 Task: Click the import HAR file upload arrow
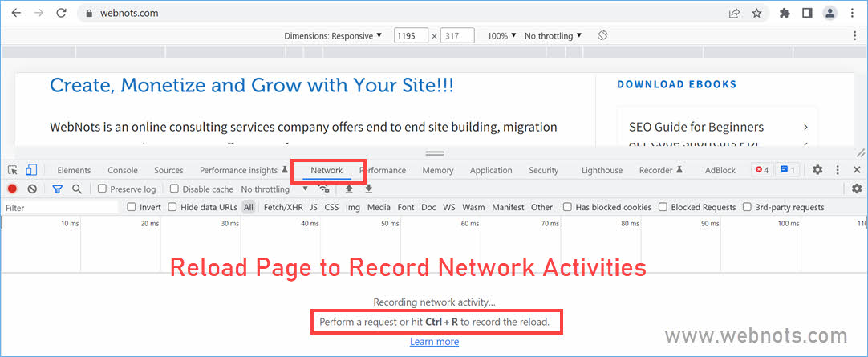pos(349,189)
